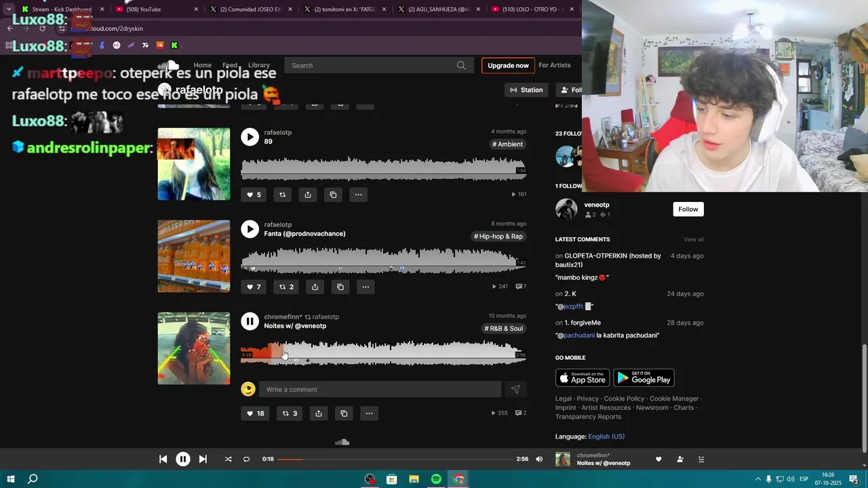Click the search magnifier icon
This screenshot has width=868, height=488.
(461, 65)
